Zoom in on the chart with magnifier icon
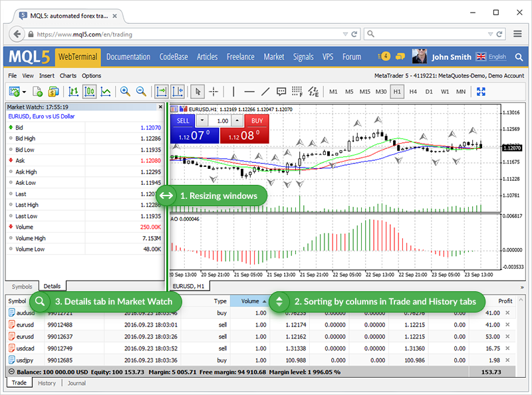 [x=125, y=92]
